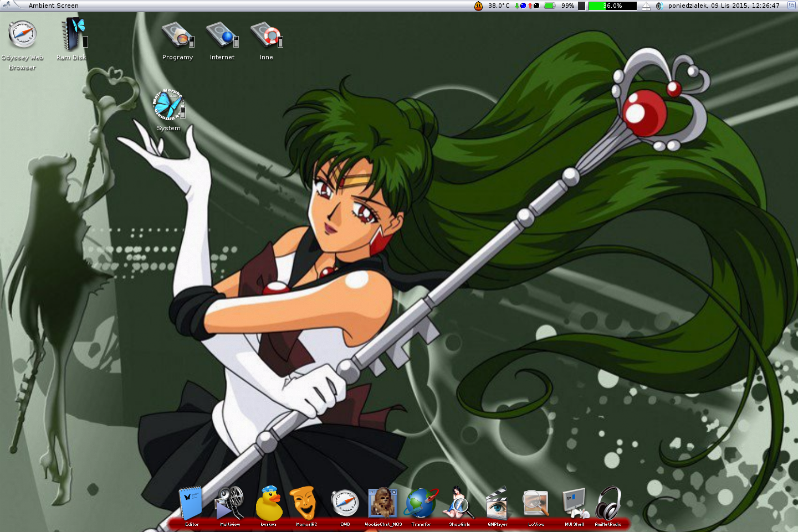Image resolution: width=798 pixels, height=532 pixels.
Task: Click the 99% battery percentage text
Action: [x=567, y=6]
